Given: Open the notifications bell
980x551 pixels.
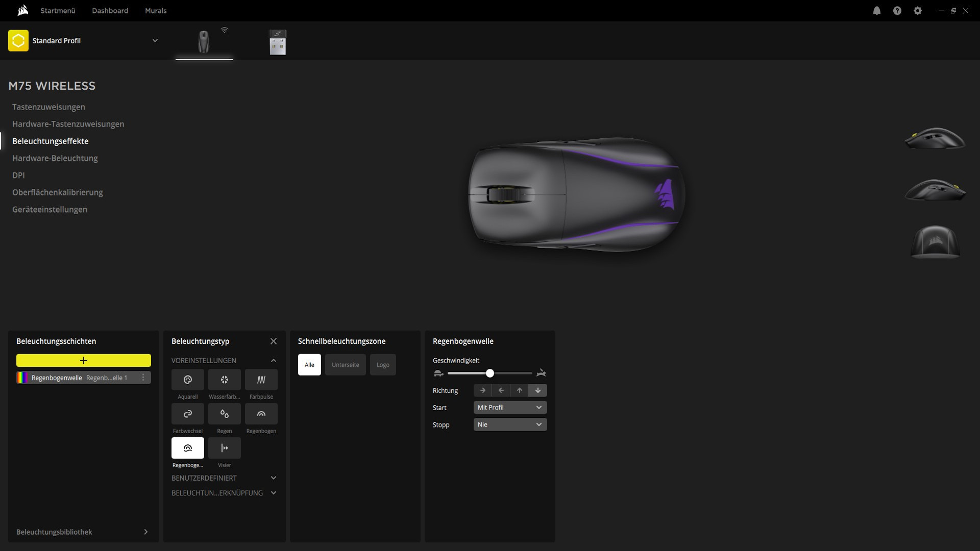Looking at the screenshot, I should tap(876, 11).
